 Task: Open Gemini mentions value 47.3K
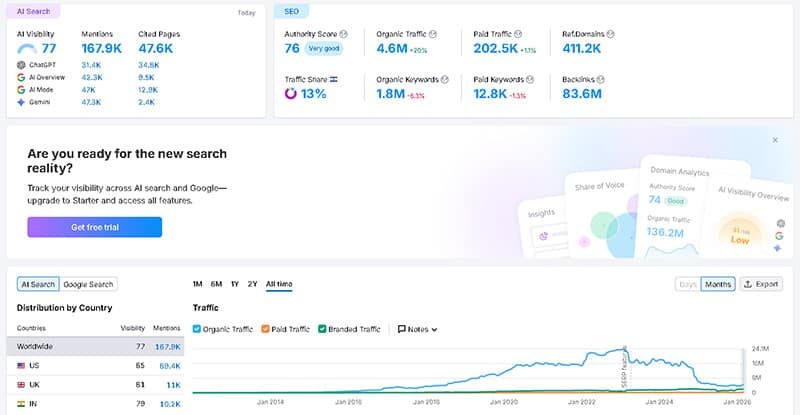(91, 102)
